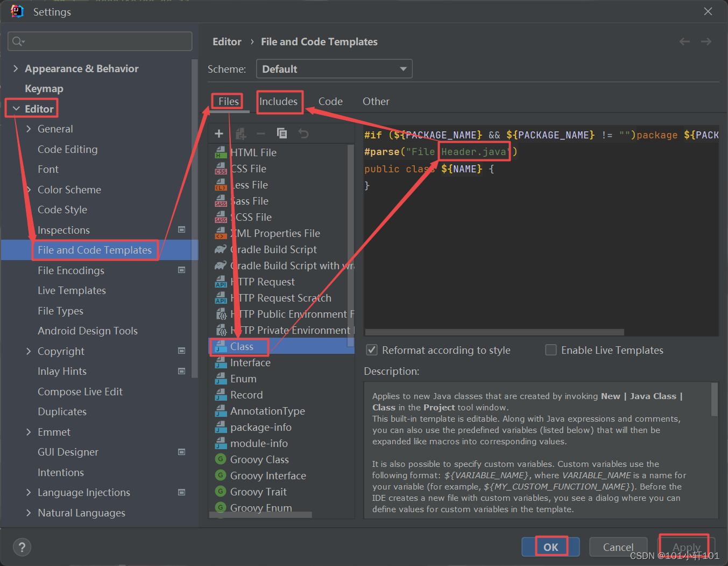Click the Gradle Build Script elephant icon
The width and height of the screenshot is (728, 566).
(x=221, y=249)
